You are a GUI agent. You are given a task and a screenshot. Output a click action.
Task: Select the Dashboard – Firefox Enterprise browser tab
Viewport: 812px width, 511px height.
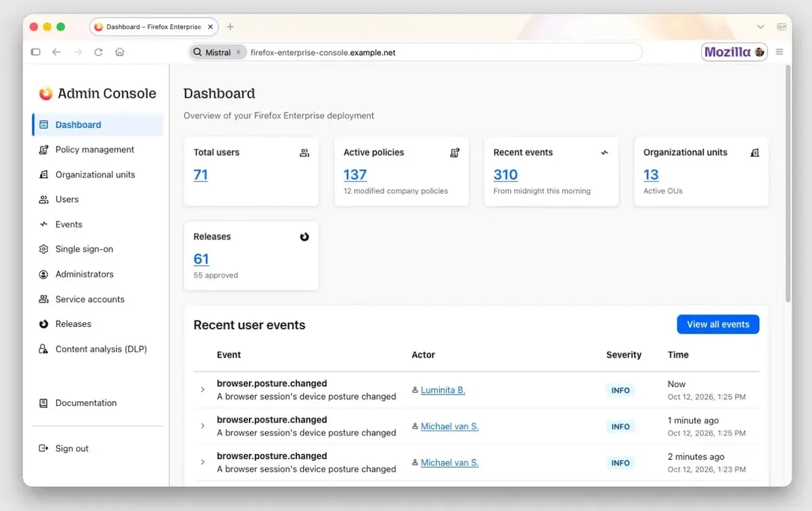point(154,27)
